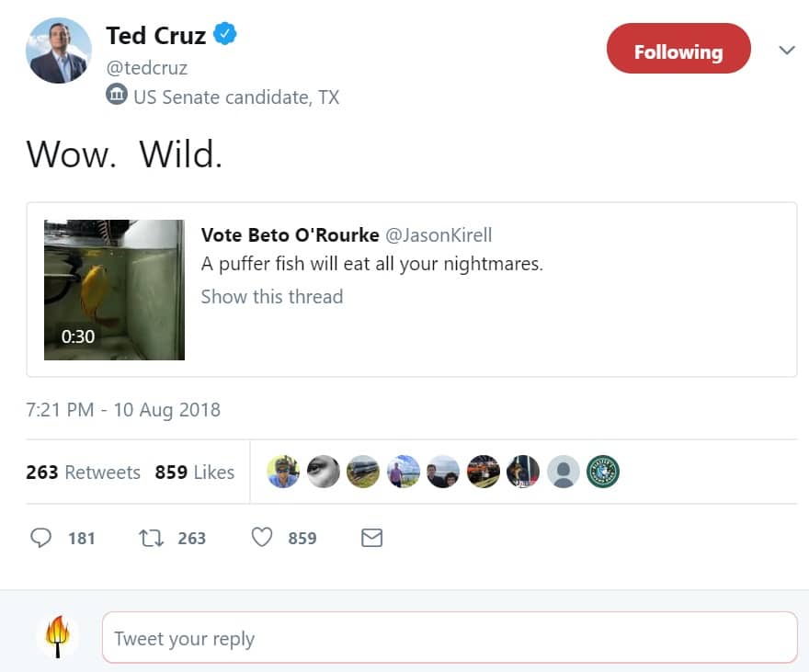Viewport: 809px width, 672px height.
Task: Like the tweet with the heart icon
Action: point(262,538)
